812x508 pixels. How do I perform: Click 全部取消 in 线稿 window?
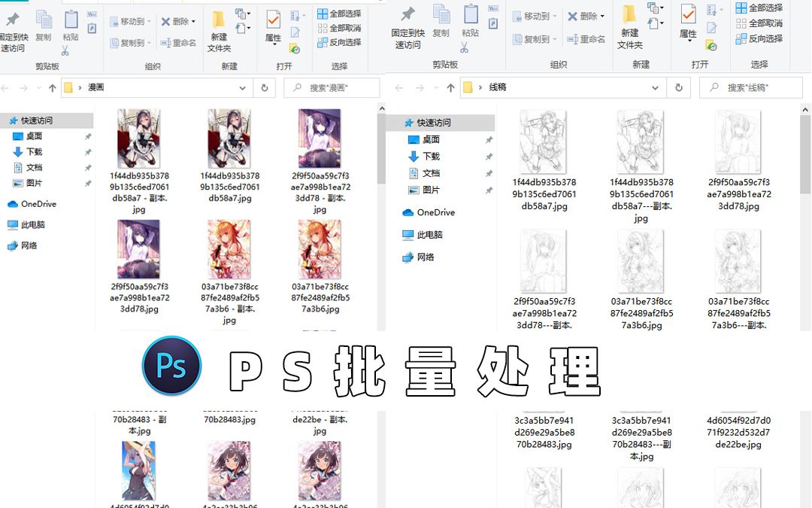[759, 23]
